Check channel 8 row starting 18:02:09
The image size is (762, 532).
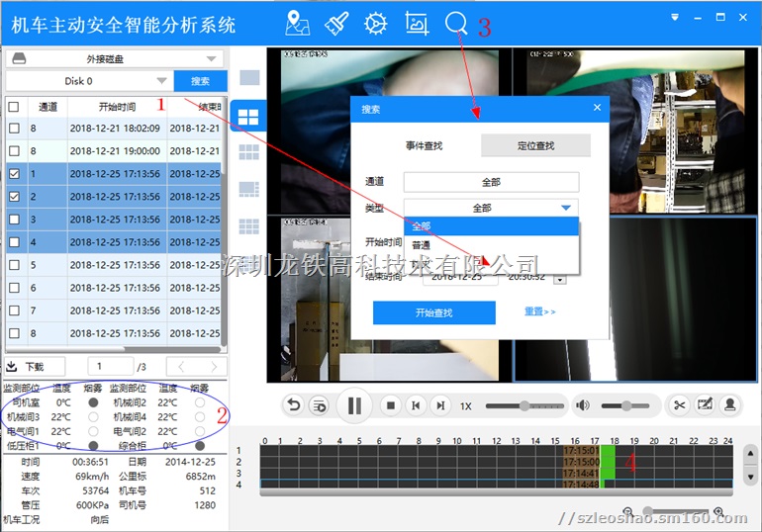pos(14,129)
